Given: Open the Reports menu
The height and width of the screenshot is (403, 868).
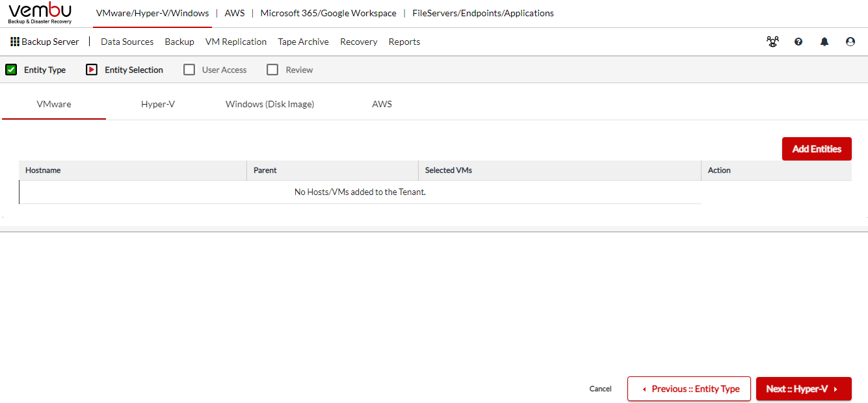Looking at the screenshot, I should coord(404,42).
